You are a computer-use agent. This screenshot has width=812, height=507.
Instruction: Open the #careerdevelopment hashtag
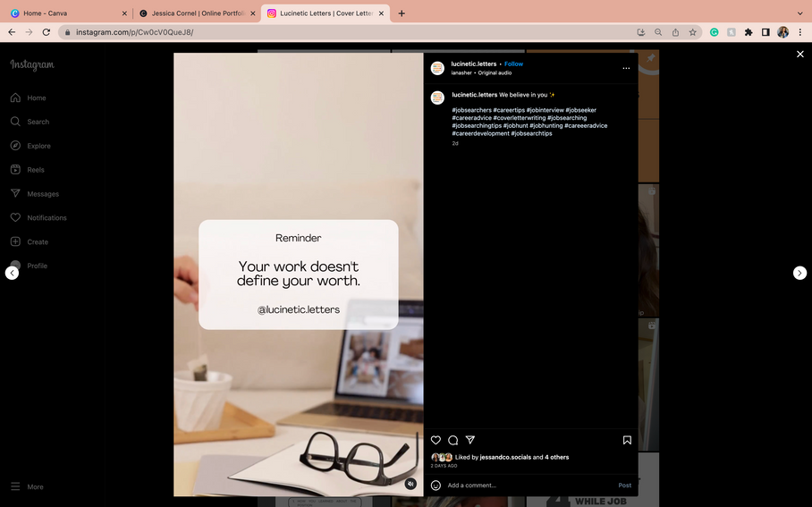pos(480,133)
